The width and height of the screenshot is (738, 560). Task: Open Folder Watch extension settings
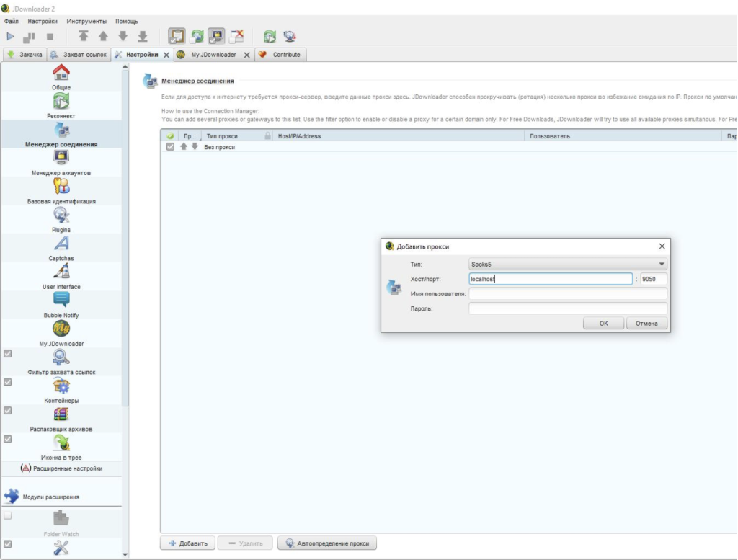click(61, 524)
